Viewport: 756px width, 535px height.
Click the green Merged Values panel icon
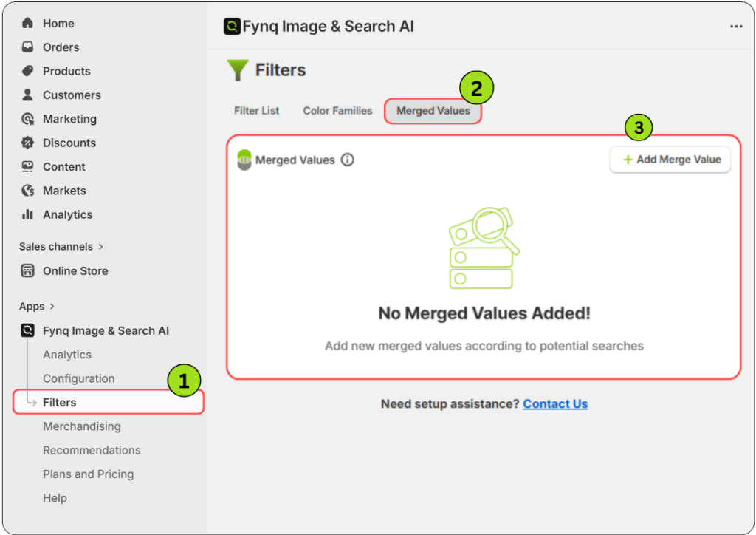pyautogui.click(x=244, y=160)
